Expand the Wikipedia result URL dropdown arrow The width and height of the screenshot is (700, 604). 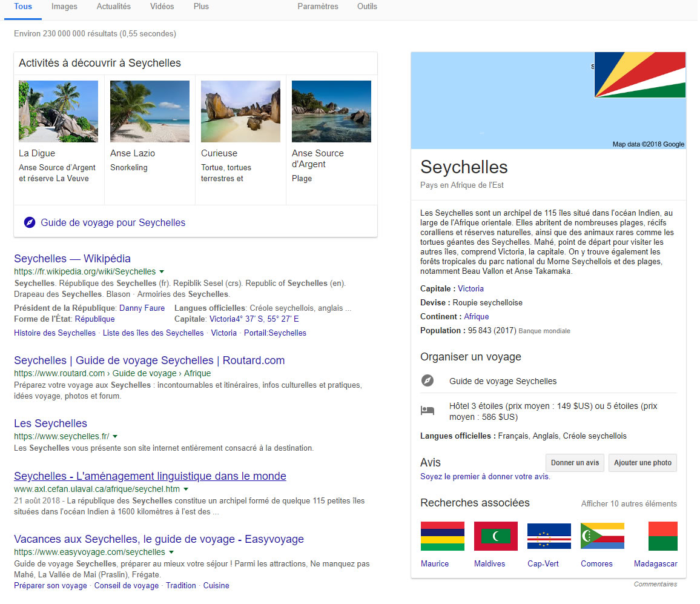[x=162, y=271]
